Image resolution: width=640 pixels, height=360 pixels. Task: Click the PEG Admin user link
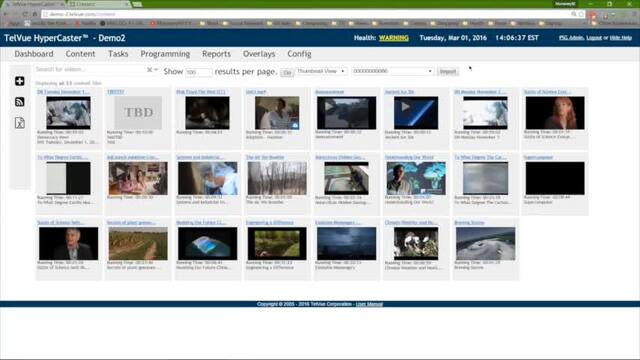571,38
